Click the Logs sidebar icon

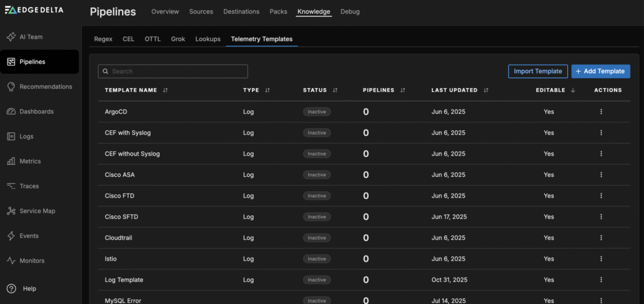11,137
